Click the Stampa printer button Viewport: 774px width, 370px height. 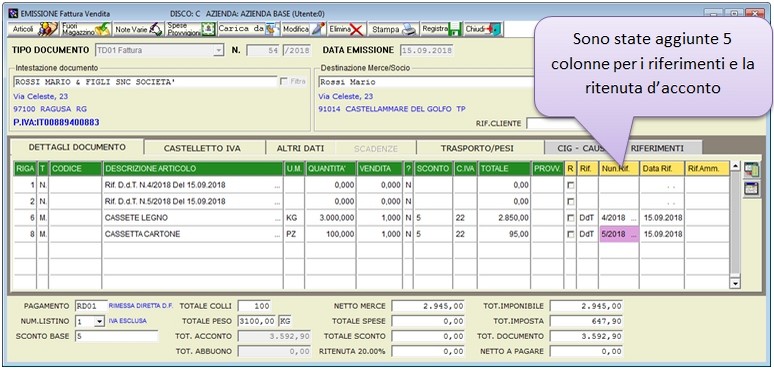394,30
